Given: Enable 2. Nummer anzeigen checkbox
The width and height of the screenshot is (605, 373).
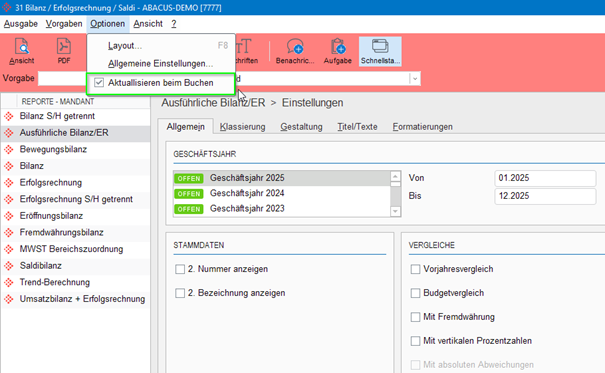Looking at the screenshot, I should coord(180,269).
